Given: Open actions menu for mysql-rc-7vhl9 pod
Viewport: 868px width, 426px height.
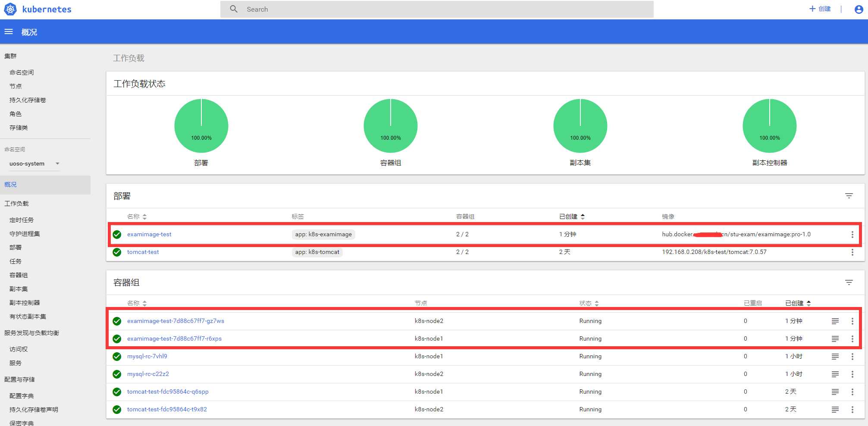Looking at the screenshot, I should tap(852, 357).
